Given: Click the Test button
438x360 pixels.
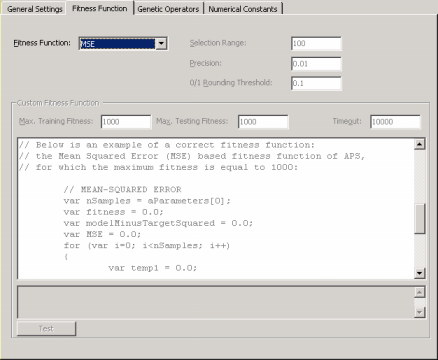Looking at the screenshot, I should [46, 329].
